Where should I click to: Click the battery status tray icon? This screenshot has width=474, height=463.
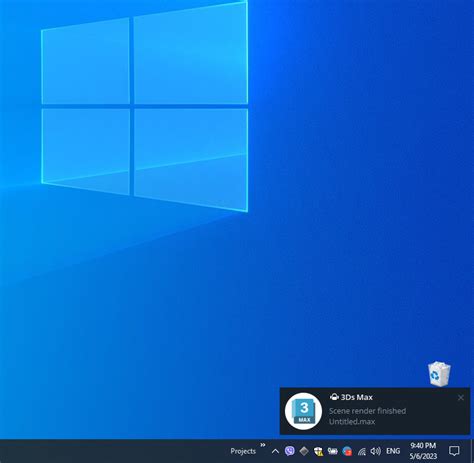[x=332, y=451]
